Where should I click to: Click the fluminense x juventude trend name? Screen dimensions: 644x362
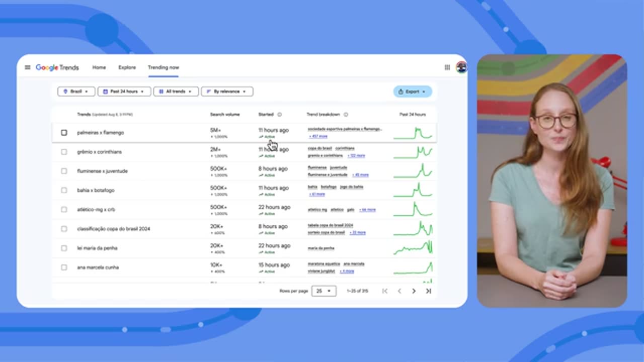click(102, 171)
